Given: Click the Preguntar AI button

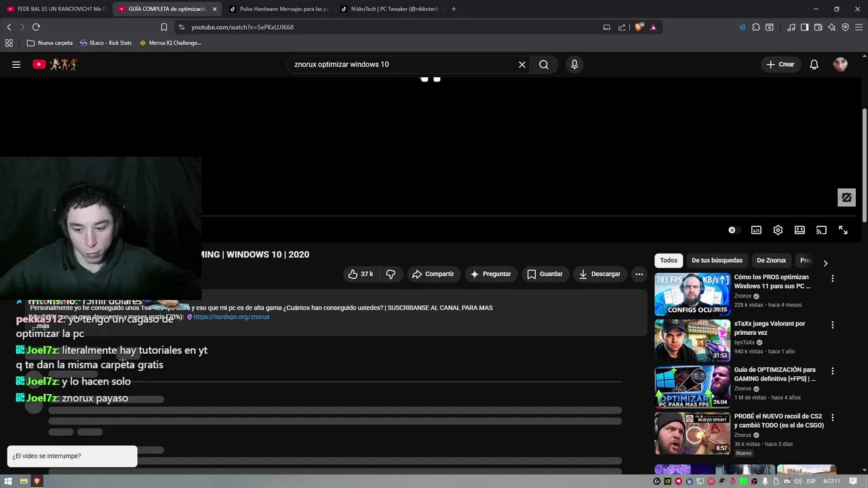Looking at the screenshot, I should [x=490, y=274].
